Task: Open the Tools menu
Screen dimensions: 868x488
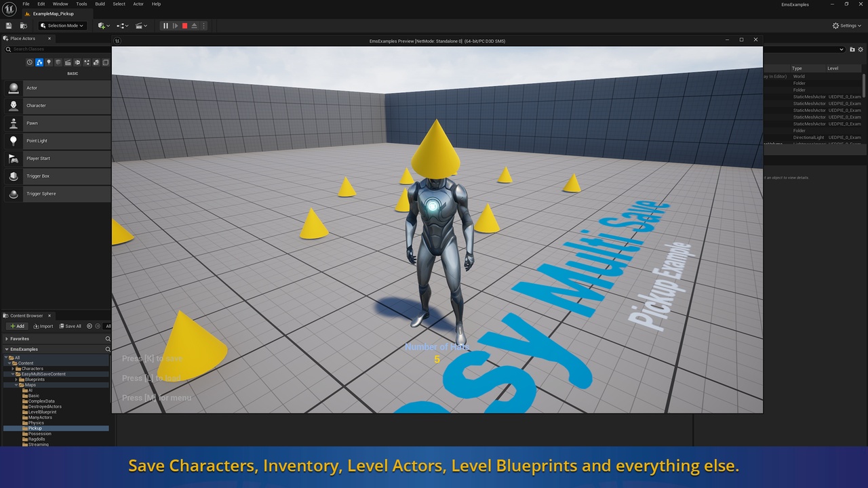Action: pos(81,4)
